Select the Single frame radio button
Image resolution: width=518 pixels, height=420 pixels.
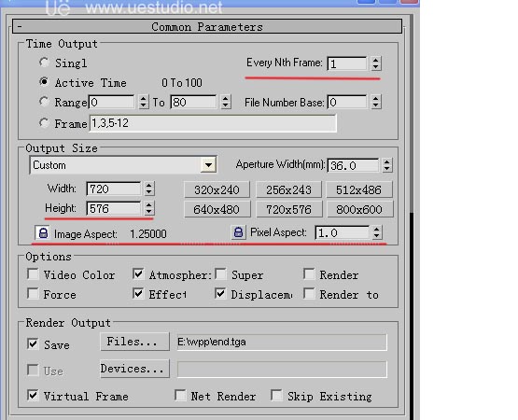(44, 63)
